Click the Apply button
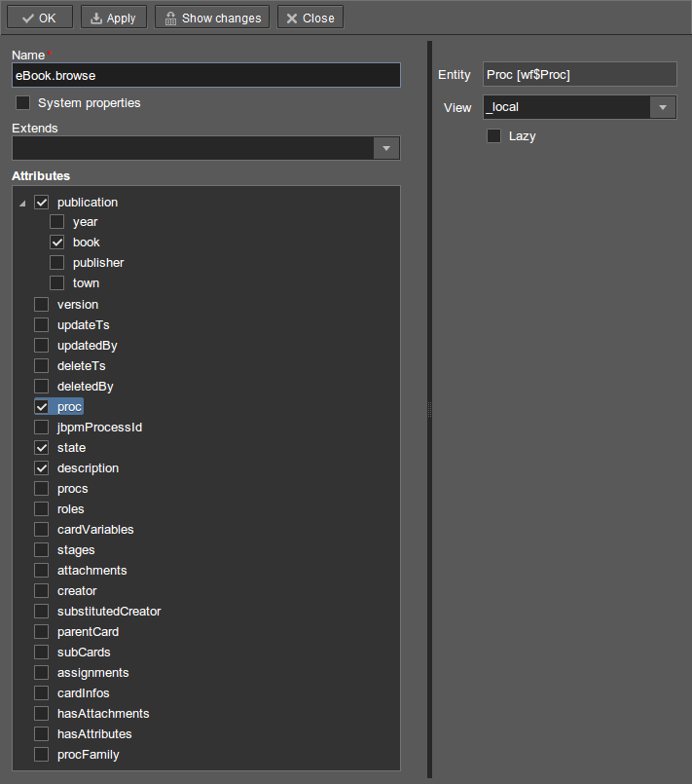Image resolution: width=692 pixels, height=784 pixels. pyautogui.click(x=114, y=18)
